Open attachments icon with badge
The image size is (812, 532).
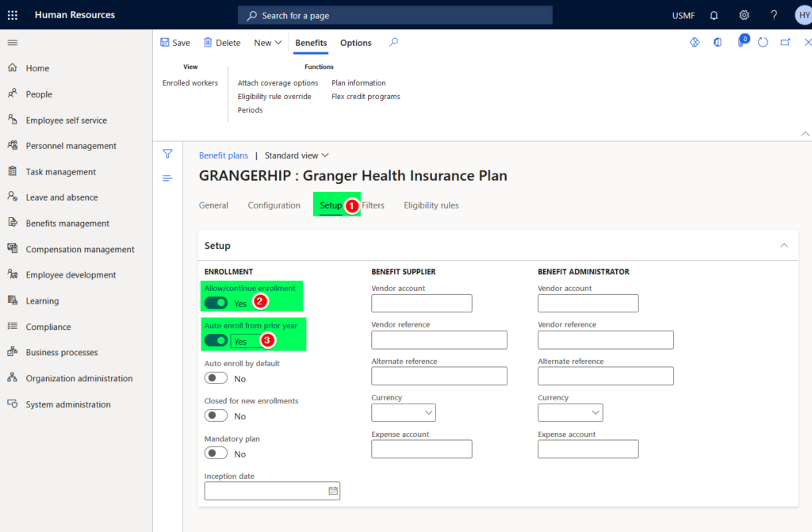[742, 41]
